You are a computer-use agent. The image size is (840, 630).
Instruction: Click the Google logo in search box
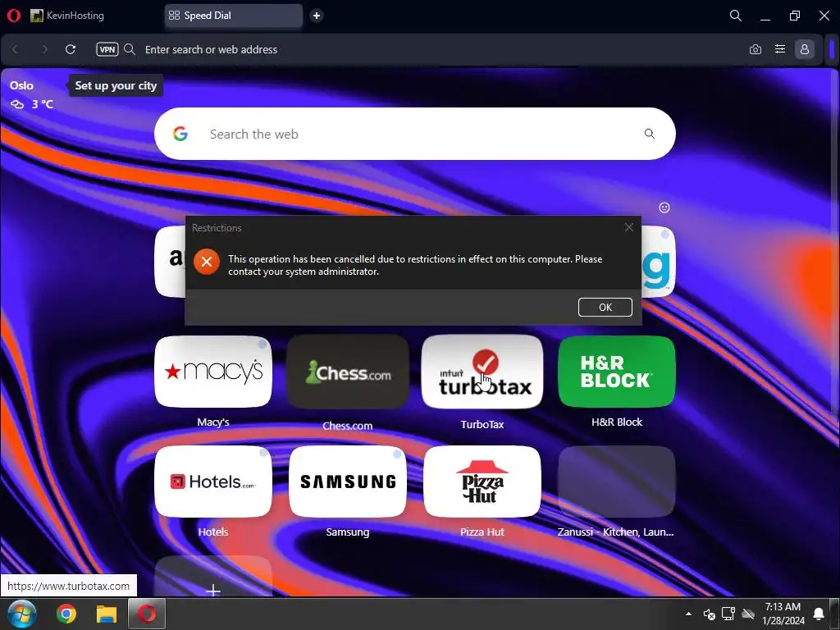180,134
